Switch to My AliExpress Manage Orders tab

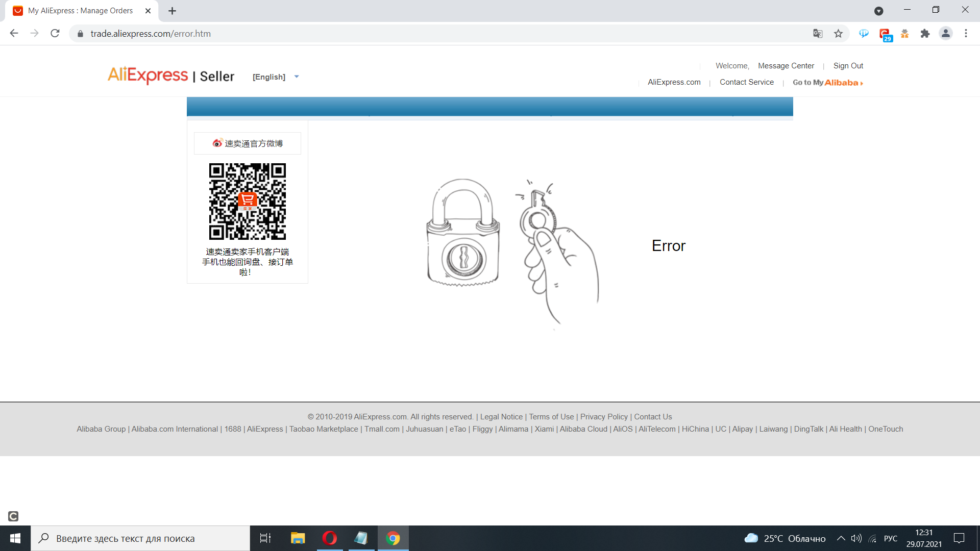[82, 11]
